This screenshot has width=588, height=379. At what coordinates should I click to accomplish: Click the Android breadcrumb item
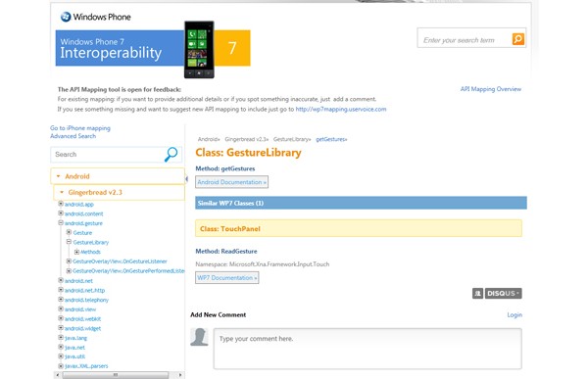point(209,139)
